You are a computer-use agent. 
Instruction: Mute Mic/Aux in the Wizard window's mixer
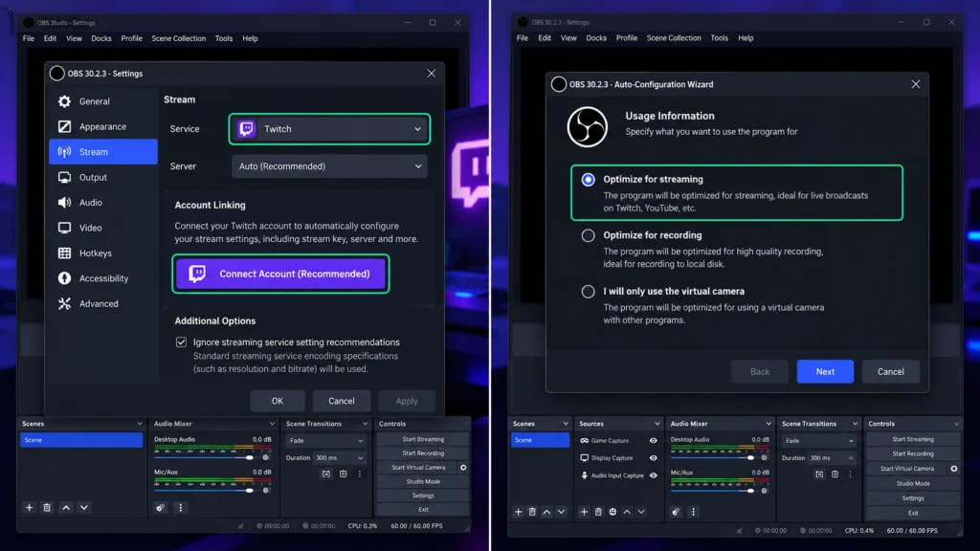(764, 491)
